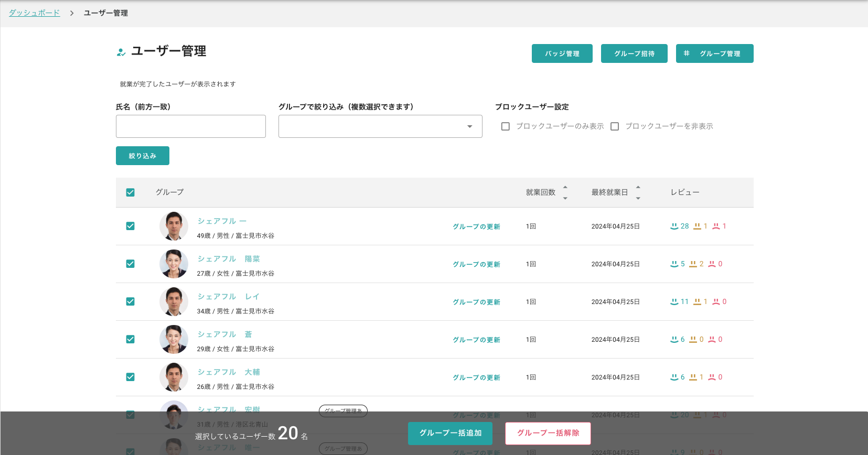Click the breadcrumb chevron separator icon
This screenshot has width=868, height=455.
(x=72, y=13)
